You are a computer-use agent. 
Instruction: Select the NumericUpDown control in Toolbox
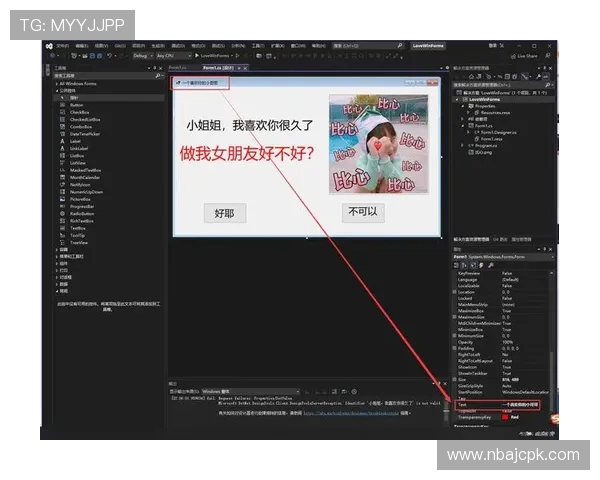point(86,192)
